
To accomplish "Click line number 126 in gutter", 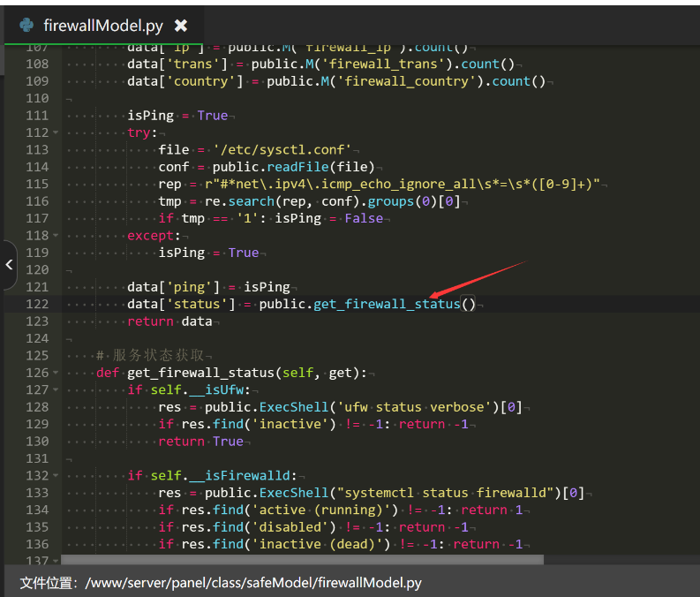I will click(x=37, y=373).
